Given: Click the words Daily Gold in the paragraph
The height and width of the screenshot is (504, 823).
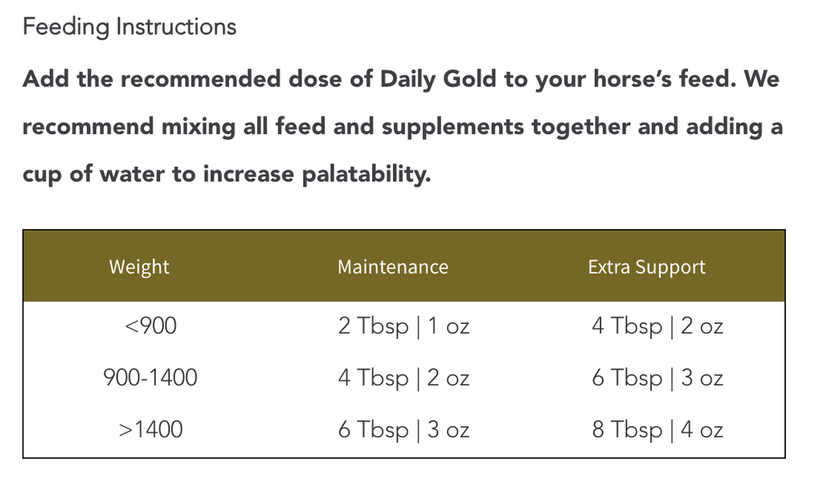Looking at the screenshot, I should (x=438, y=80).
